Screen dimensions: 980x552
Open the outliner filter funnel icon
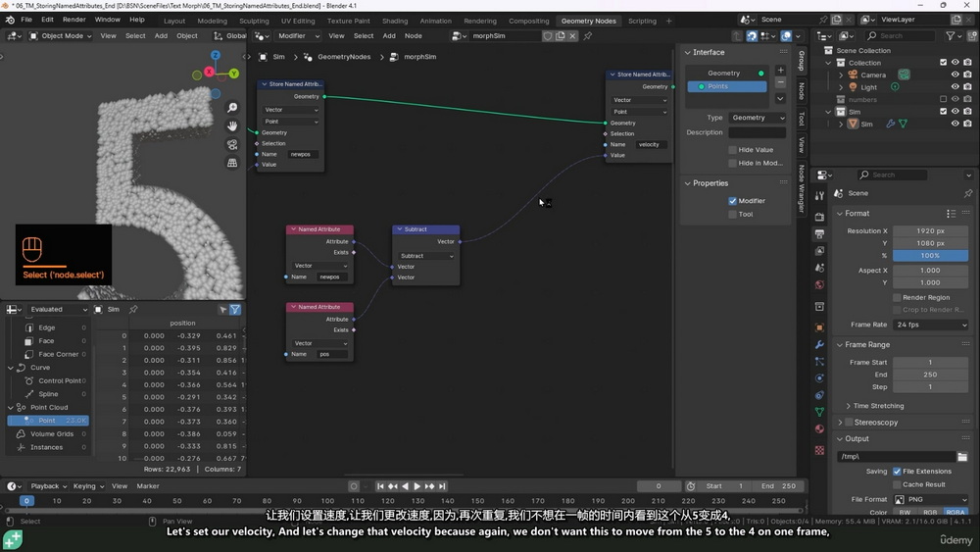point(950,36)
